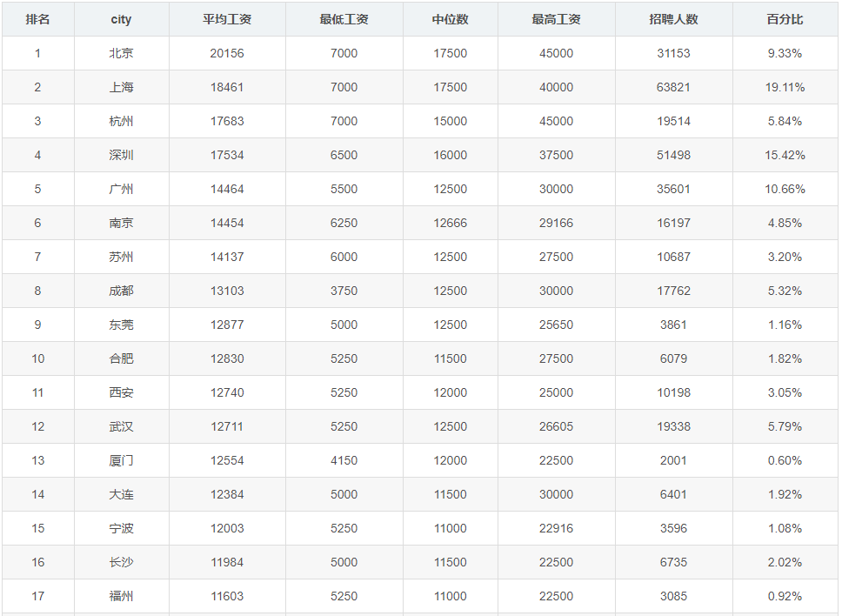Screen dimensions: 842x616
Task: Click the 最高工资 column header
Action: click(556, 19)
